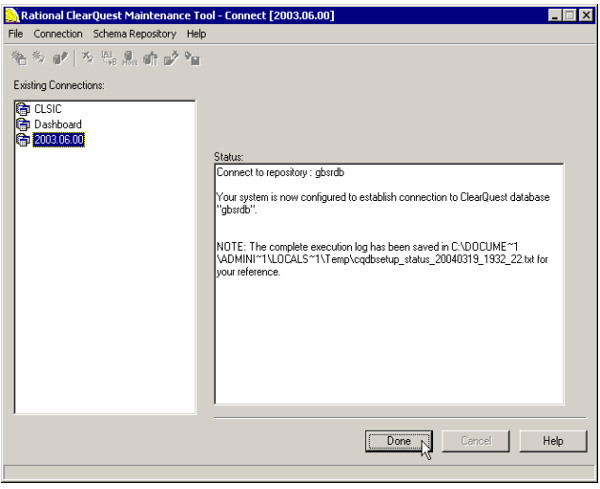Click the A-to-B rename toolbar icon
600x489 pixels.
(x=109, y=58)
